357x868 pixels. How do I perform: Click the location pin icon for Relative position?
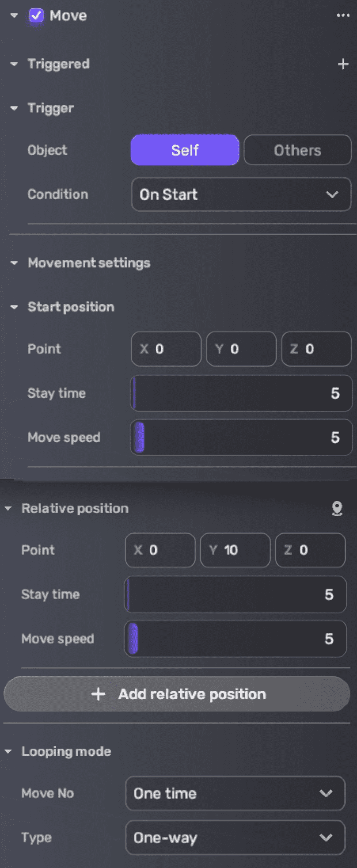337,508
